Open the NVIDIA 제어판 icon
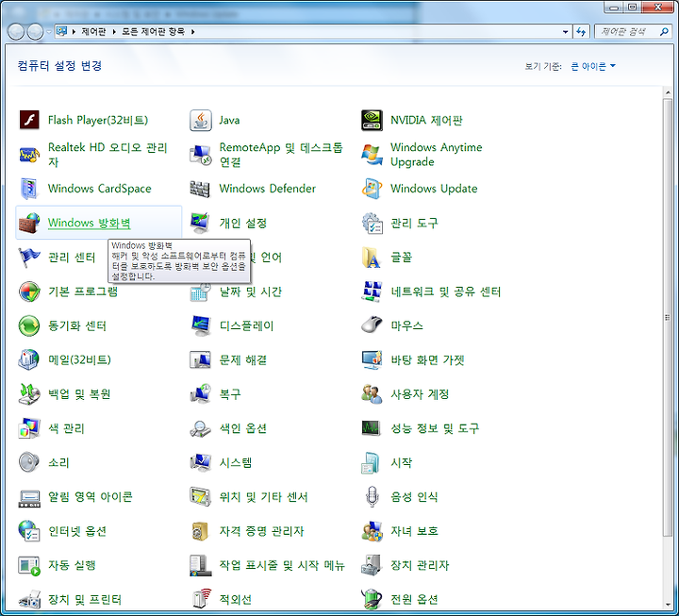This screenshot has height=616, width=679. [372, 120]
